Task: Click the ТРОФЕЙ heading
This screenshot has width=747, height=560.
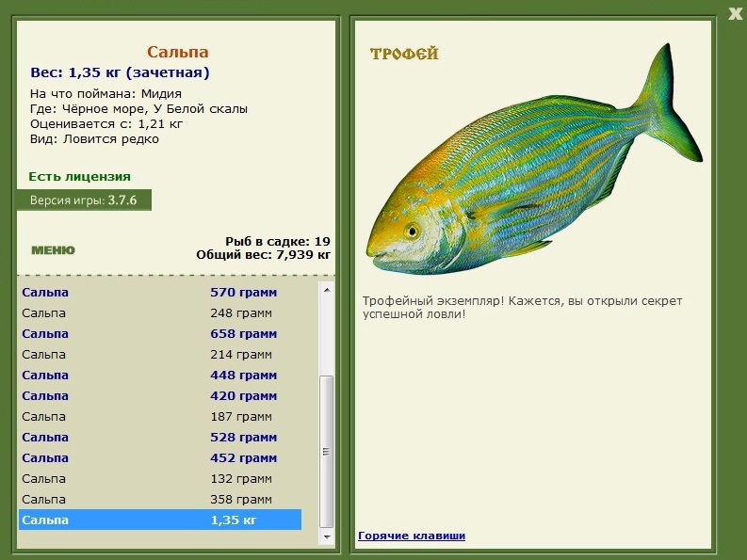Action: (x=404, y=54)
